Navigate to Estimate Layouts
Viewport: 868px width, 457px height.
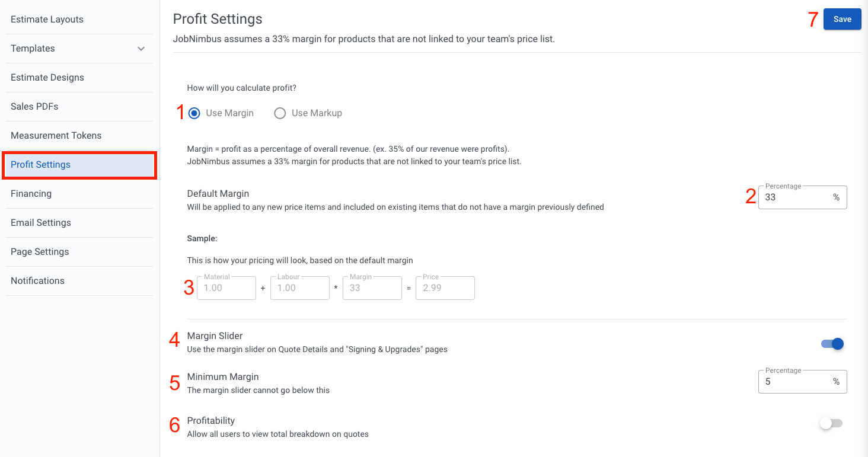coord(47,19)
